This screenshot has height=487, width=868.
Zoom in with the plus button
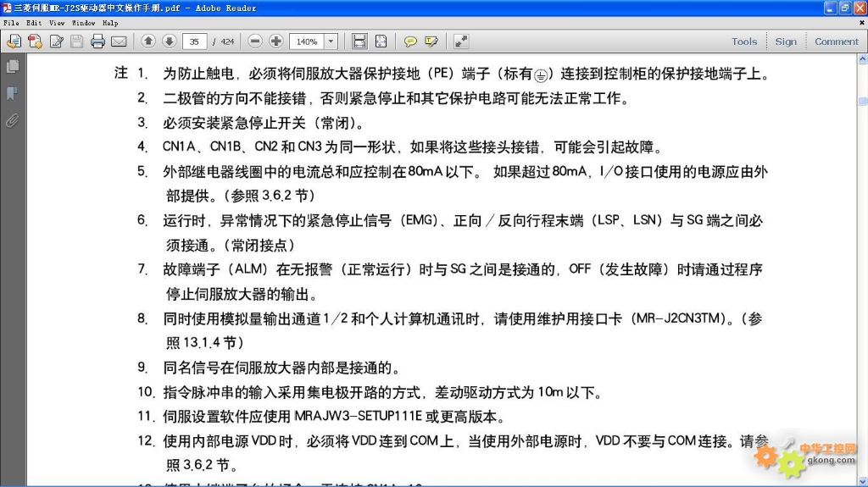coord(276,41)
